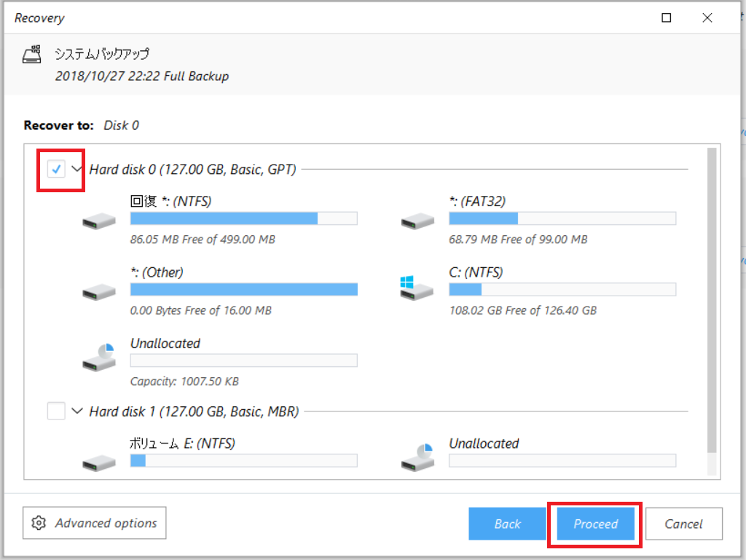
Task: Click Hard disk 1 Unallocated space icon
Action: 417,457
